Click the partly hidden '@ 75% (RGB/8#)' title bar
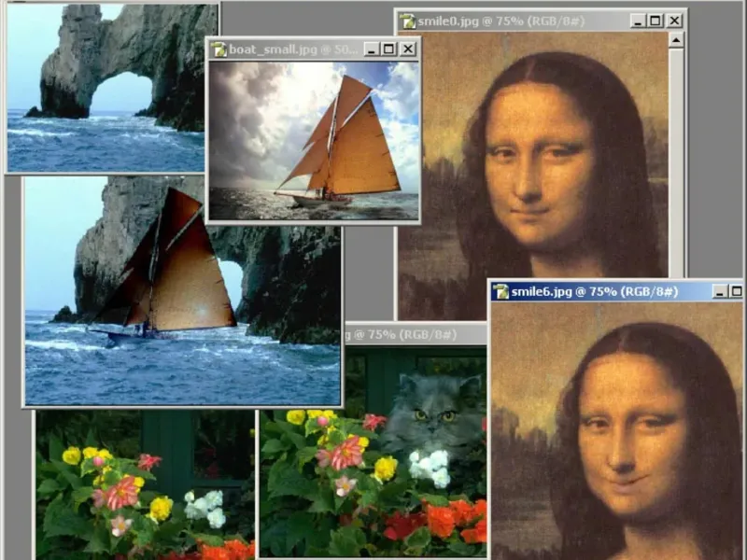 tap(415, 334)
